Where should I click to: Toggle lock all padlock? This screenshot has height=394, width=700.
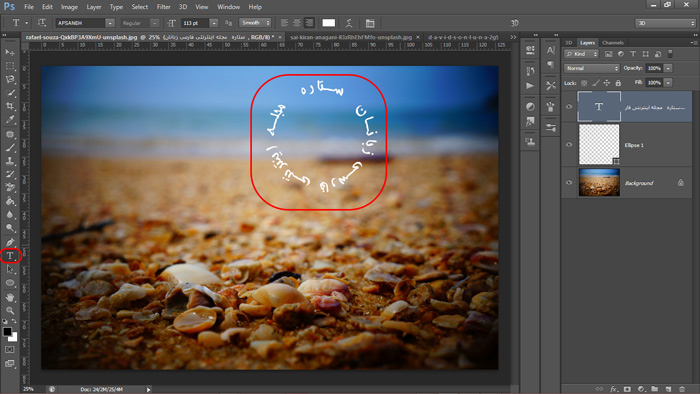(x=618, y=83)
